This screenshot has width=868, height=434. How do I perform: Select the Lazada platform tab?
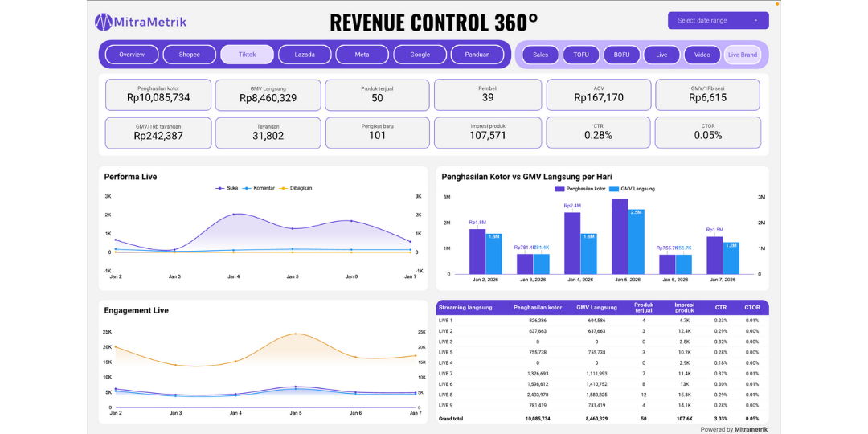[305, 55]
